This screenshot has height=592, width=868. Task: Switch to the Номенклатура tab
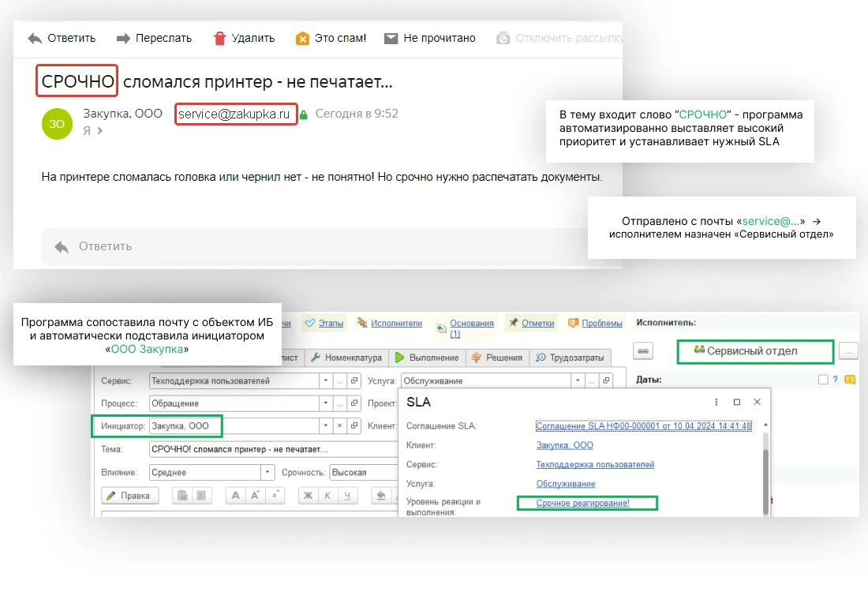point(346,358)
